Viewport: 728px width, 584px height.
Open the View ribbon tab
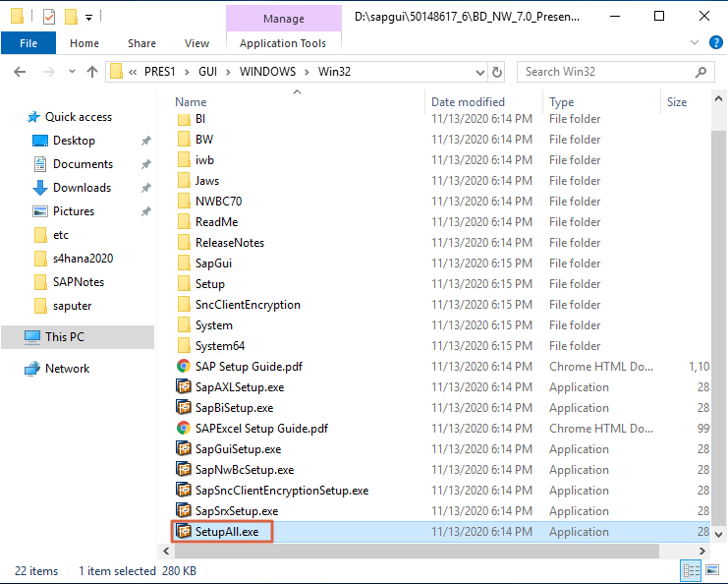coord(196,43)
